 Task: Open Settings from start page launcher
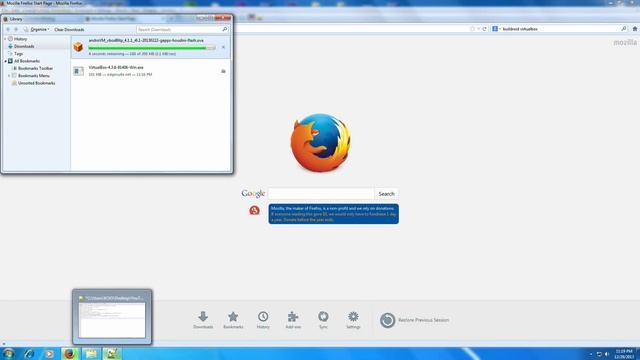tap(353, 320)
